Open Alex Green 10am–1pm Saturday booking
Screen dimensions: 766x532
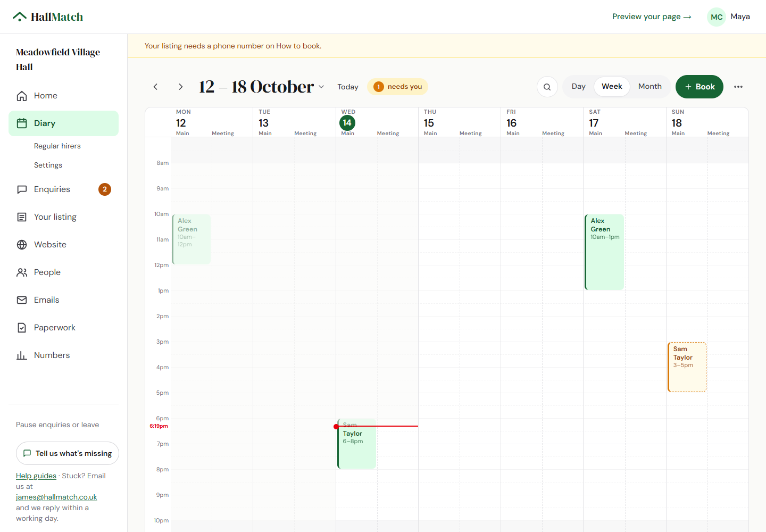click(x=604, y=252)
